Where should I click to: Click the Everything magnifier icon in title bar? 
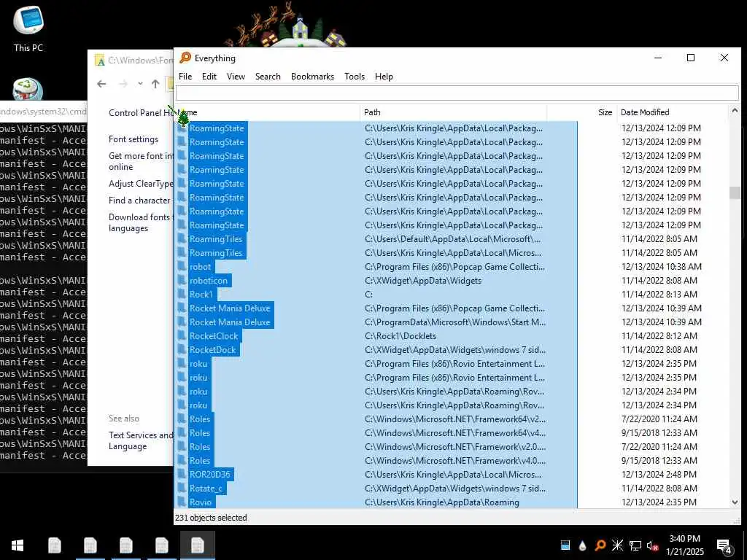185,58
